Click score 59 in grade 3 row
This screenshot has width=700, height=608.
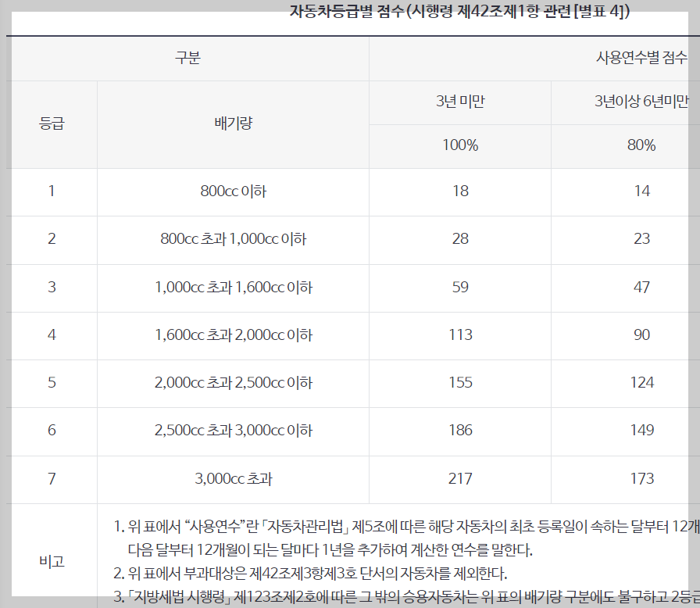[x=461, y=287]
